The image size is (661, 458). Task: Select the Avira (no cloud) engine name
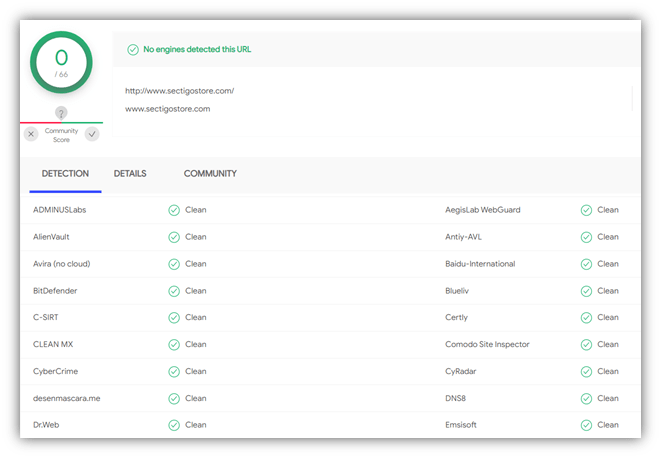coord(62,264)
